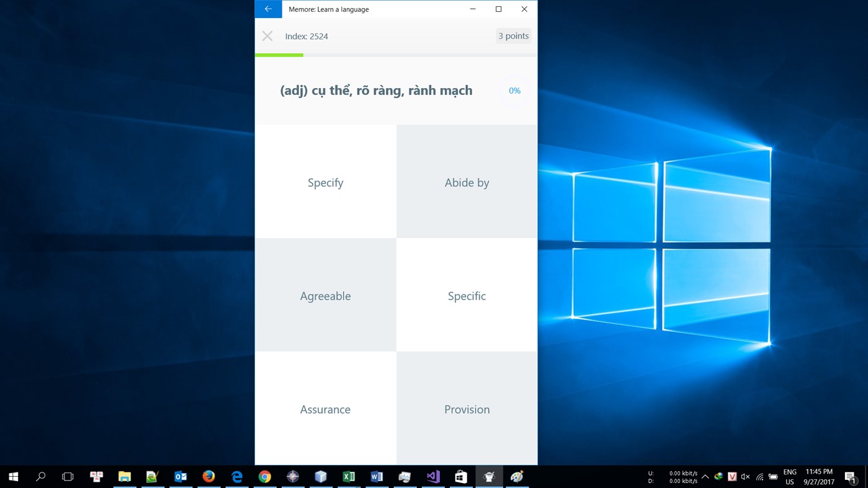Open Google Chrome from the taskbar
This screenshot has width=868, height=488.
click(x=264, y=477)
